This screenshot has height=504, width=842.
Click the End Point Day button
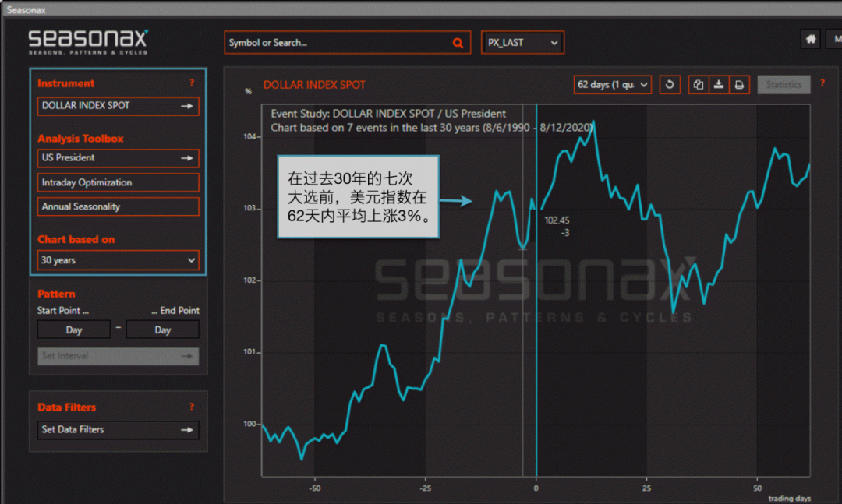(x=163, y=330)
